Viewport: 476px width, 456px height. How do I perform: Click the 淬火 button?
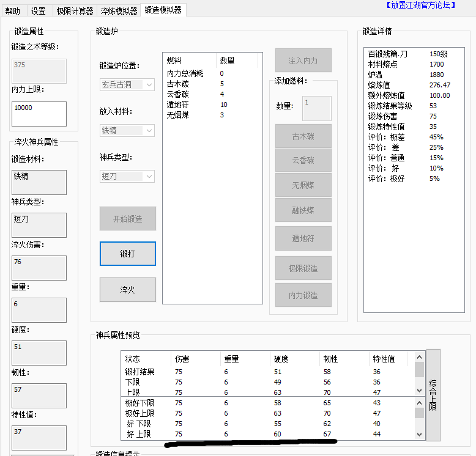pos(127,290)
